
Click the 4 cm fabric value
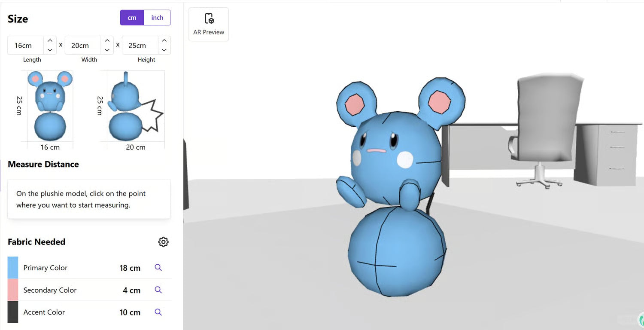tap(132, 290)
